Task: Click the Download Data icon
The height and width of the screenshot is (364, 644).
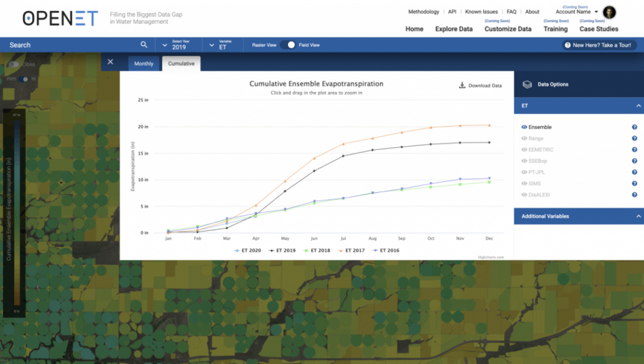Action: (462, 86)
